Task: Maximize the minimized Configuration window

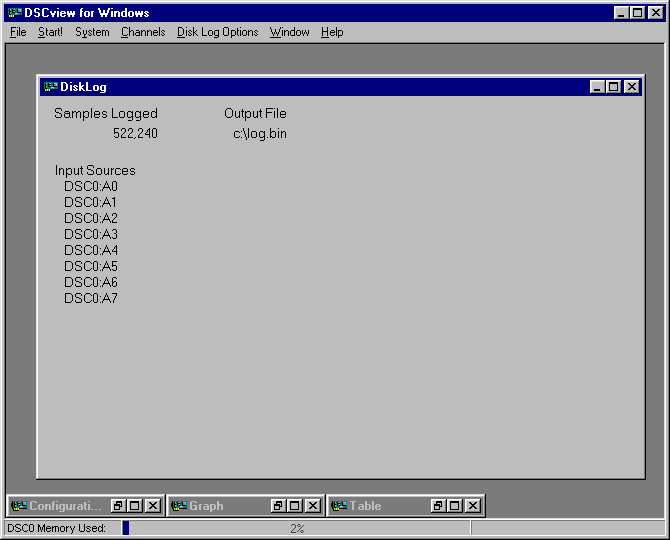Action: [x=135, y=506]
